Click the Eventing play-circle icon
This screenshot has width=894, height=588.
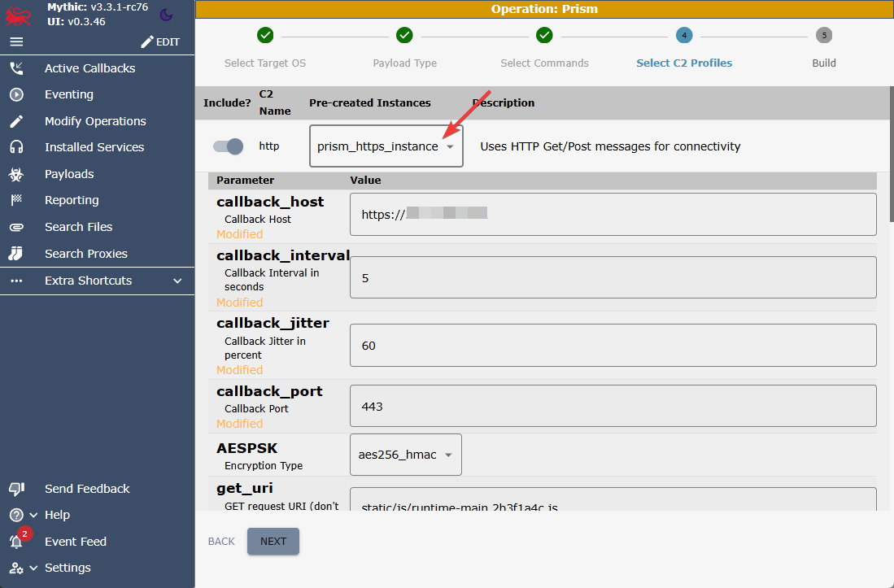coord(16,94)
